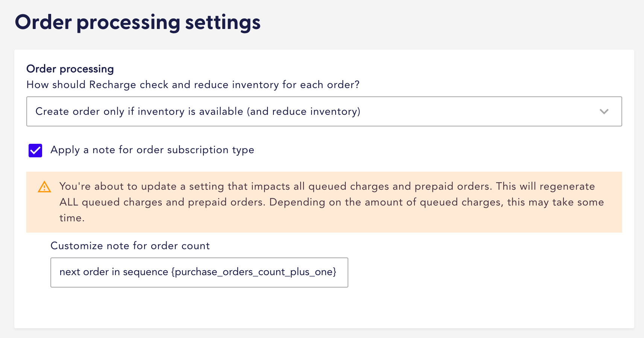Click the dropdown chevron arrow
The height and width of the screenshot is (338, 644).
click(605, 111)
